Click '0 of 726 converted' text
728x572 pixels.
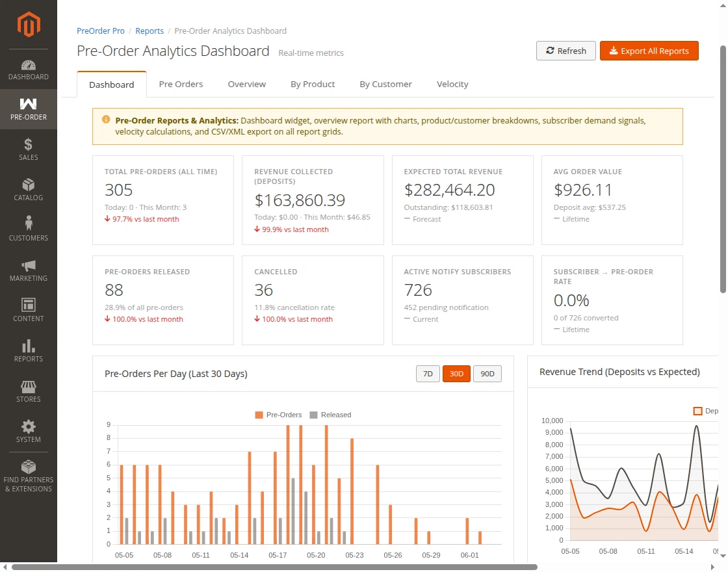(x=586, y=318)
